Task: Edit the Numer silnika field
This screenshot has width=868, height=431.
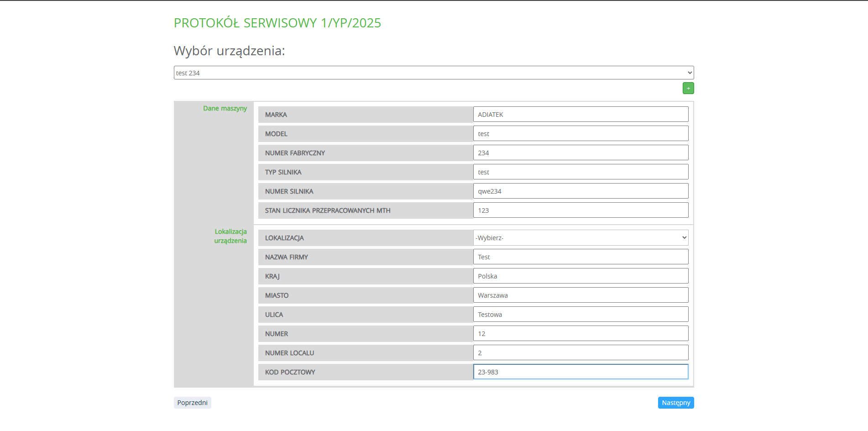Action: pyautogui.click(x=580, y=191)
